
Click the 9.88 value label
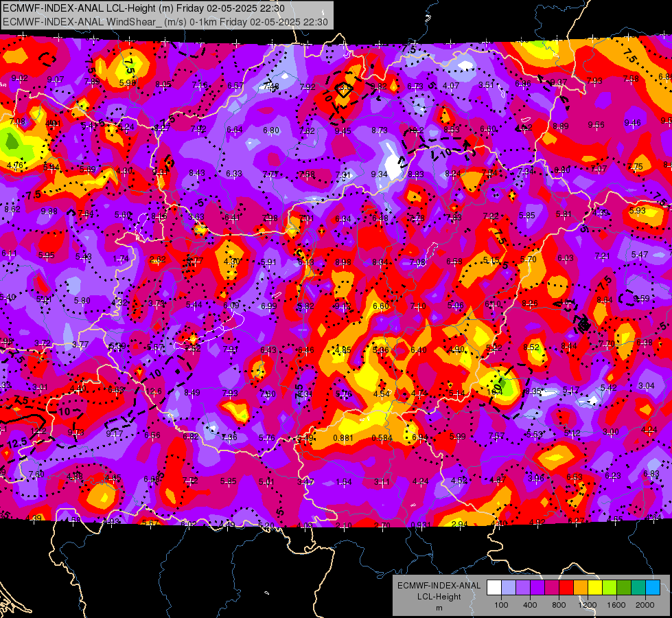[49, 211]
